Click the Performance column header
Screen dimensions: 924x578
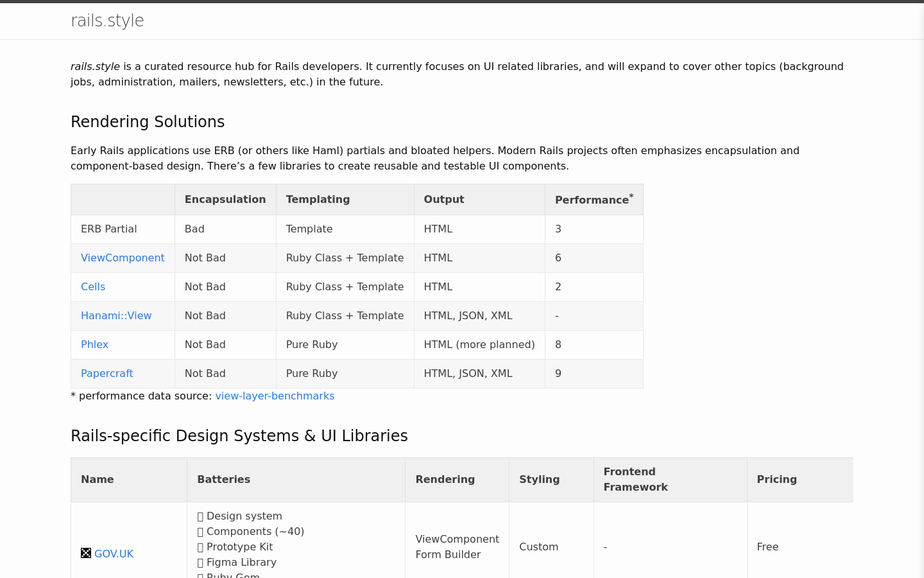click(x=594, y=199)
